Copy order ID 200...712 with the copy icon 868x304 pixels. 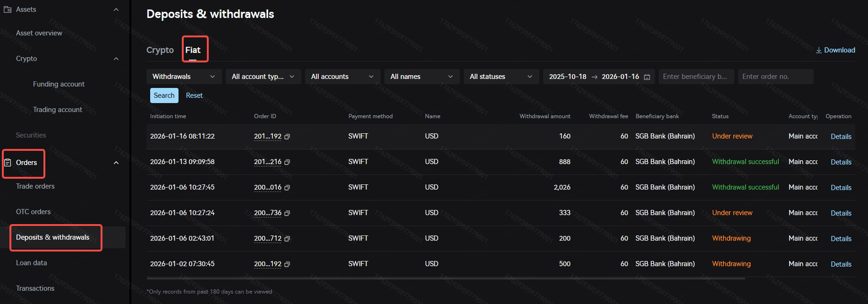[287, 239]
